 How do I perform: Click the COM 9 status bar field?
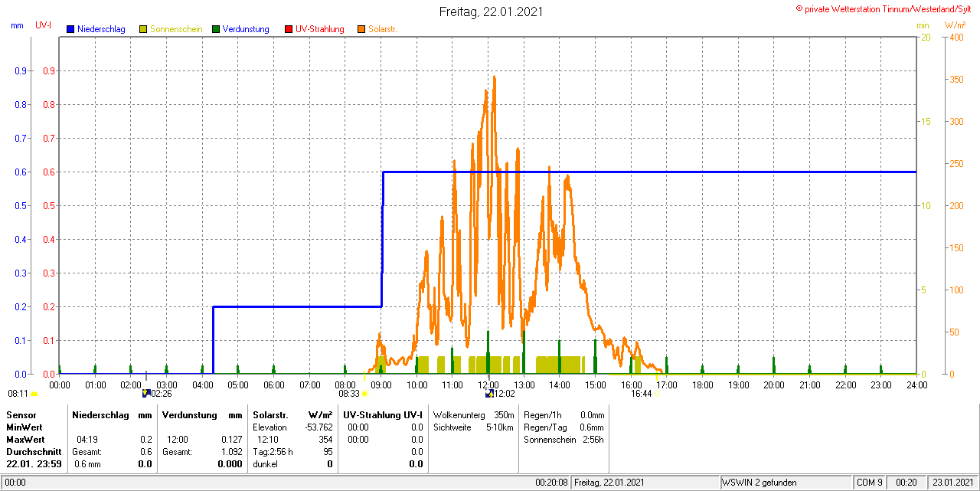[869, 483]
